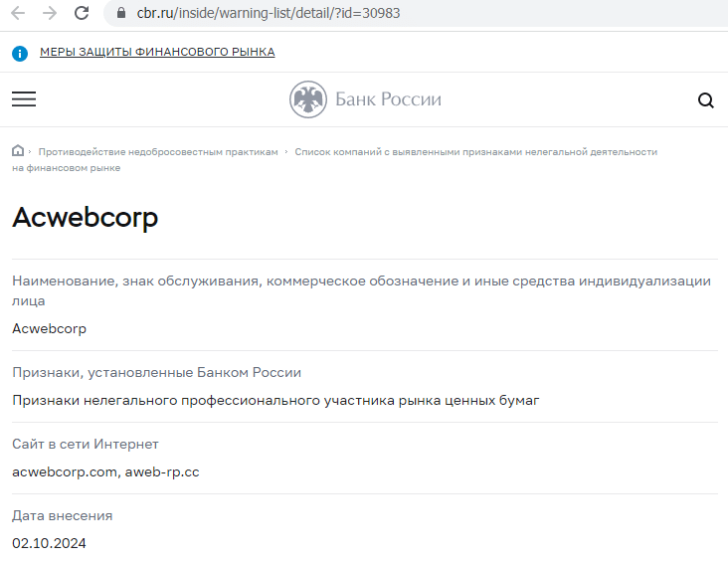Image resolution: width=728 pixels, height=562 pixels.
Task: Click the Сайт в сети Интернет label
Action: 86,444
